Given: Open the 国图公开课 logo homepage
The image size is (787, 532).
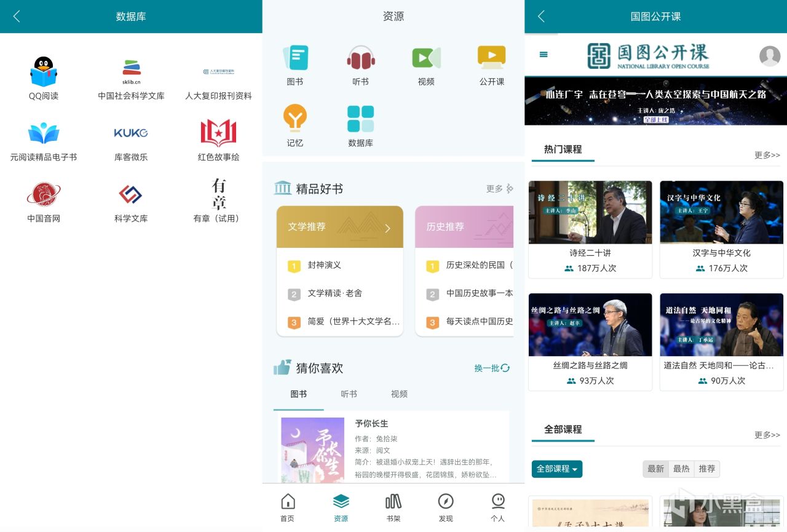Looking at the screenshot, I should [648, 56].
